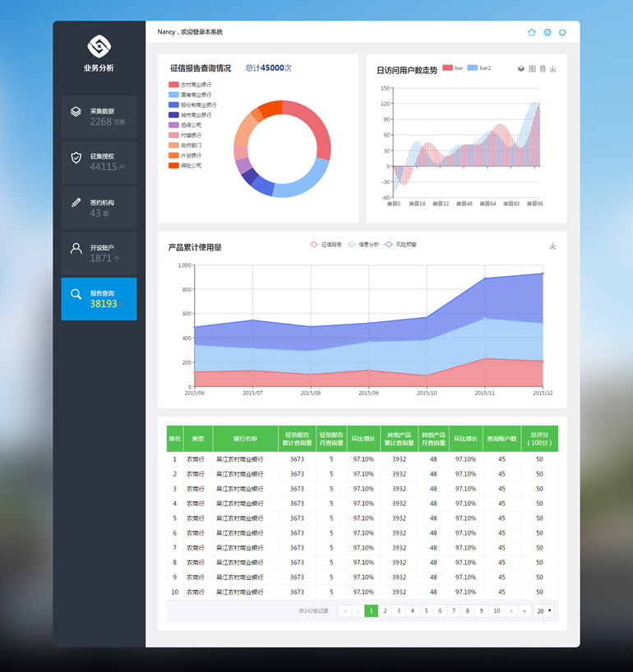Select the 采集数据 sidebar item
633x672 pixels.
(x=99, y=116)
